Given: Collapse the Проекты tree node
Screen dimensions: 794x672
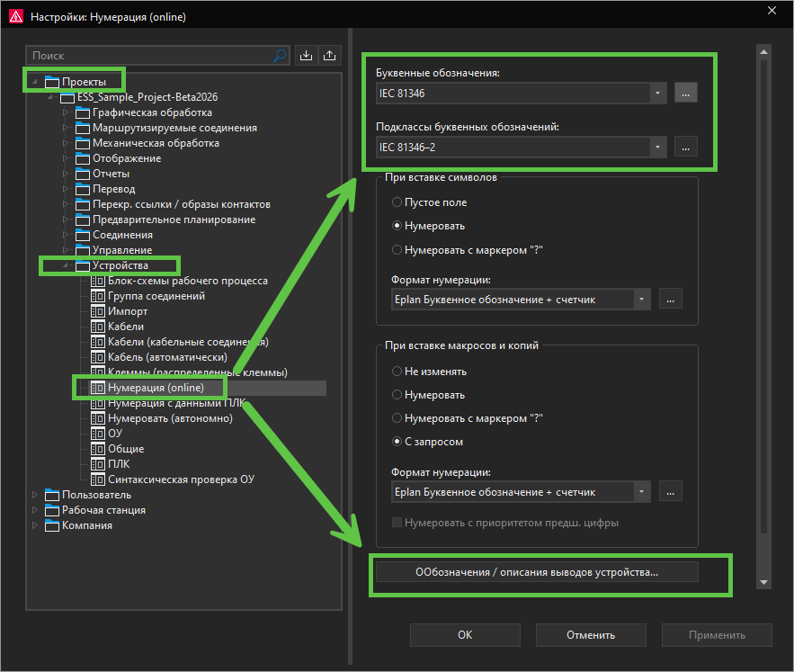Looking at the screenshot, I should click(35, 82).
